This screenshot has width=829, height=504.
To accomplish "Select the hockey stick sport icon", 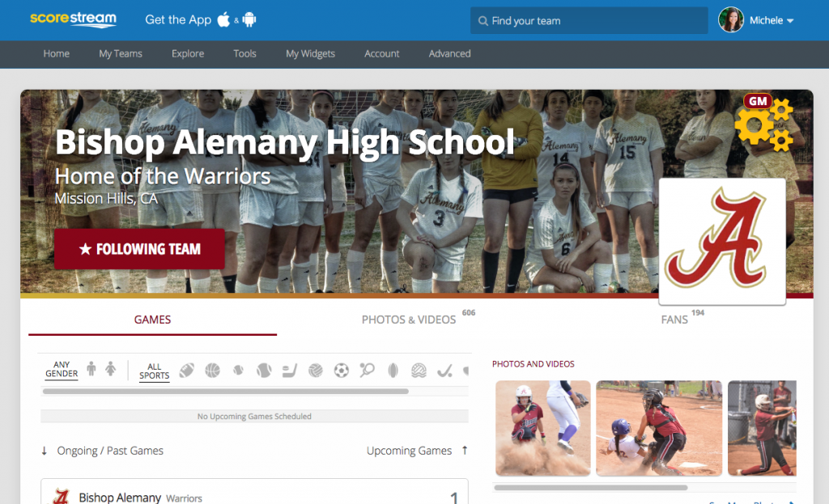I will click(x=290, y=370).
